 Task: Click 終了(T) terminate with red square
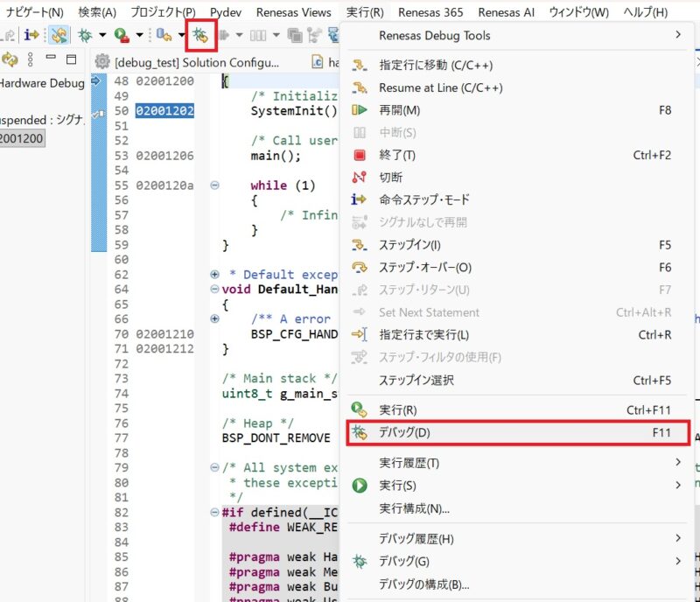pos(396,155)
